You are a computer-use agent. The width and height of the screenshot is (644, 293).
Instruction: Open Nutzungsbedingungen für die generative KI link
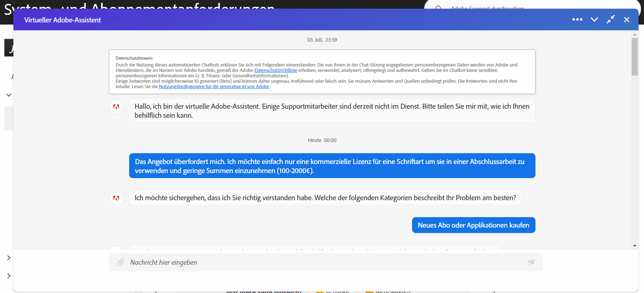(x=214, y=87)
